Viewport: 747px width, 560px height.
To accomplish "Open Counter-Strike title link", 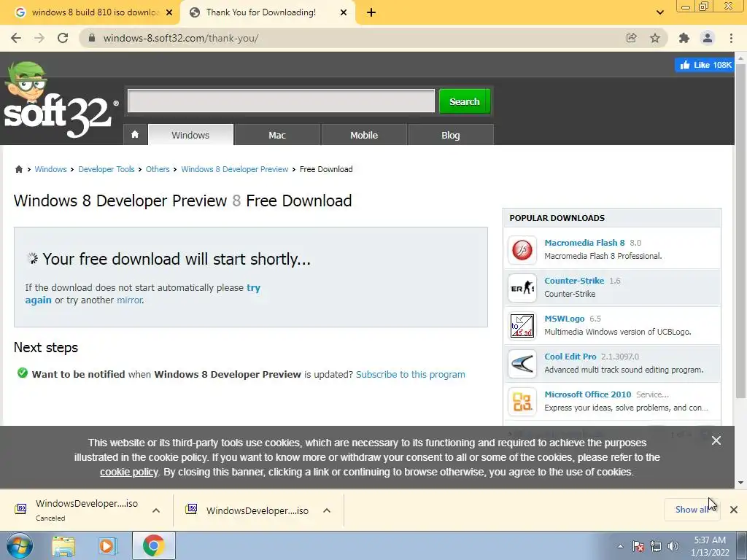I will point(574,281).
